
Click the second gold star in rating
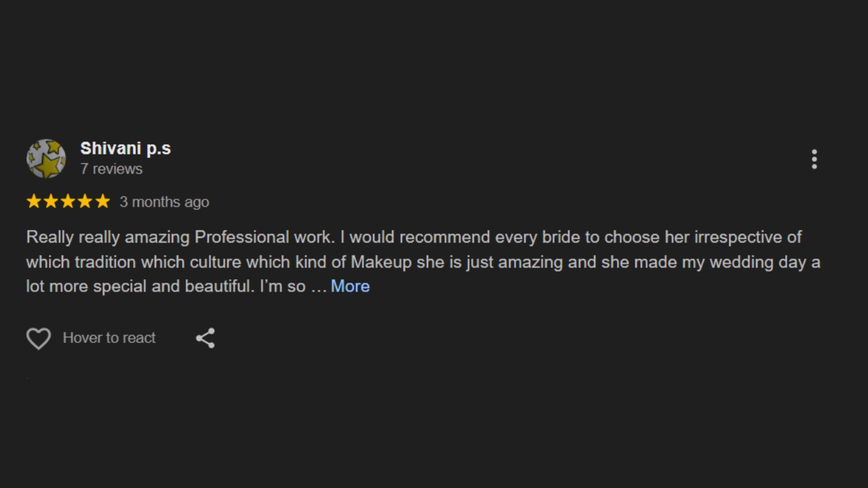point(51,201)
